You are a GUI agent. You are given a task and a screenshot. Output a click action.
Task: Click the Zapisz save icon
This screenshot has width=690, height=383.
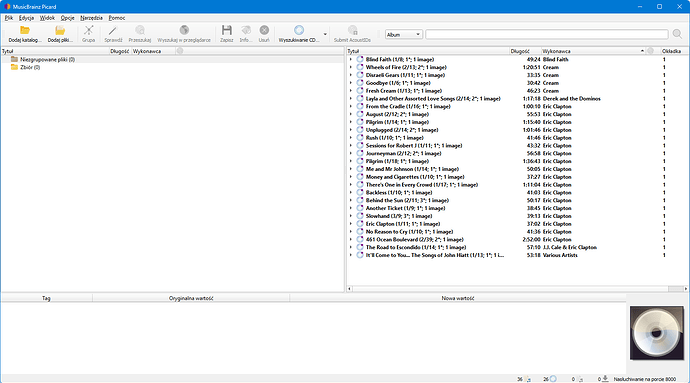pyautogui.click(x=227, y=30)
